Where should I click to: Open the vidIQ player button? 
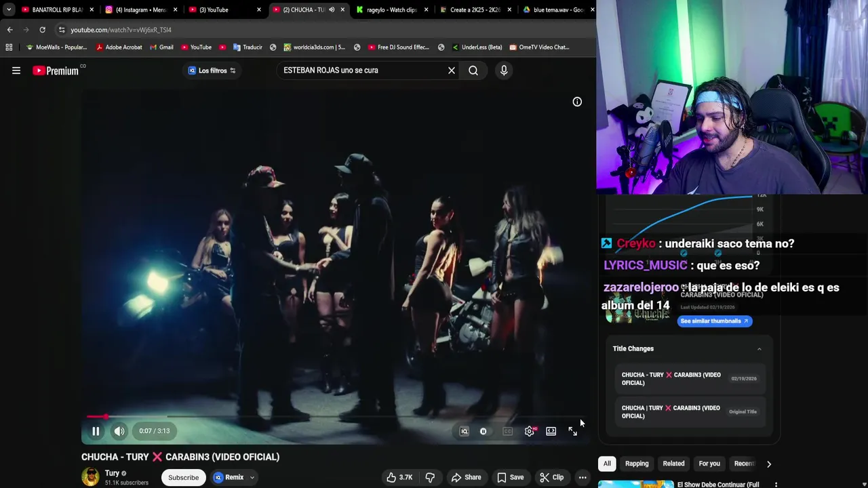coord(464,431)
